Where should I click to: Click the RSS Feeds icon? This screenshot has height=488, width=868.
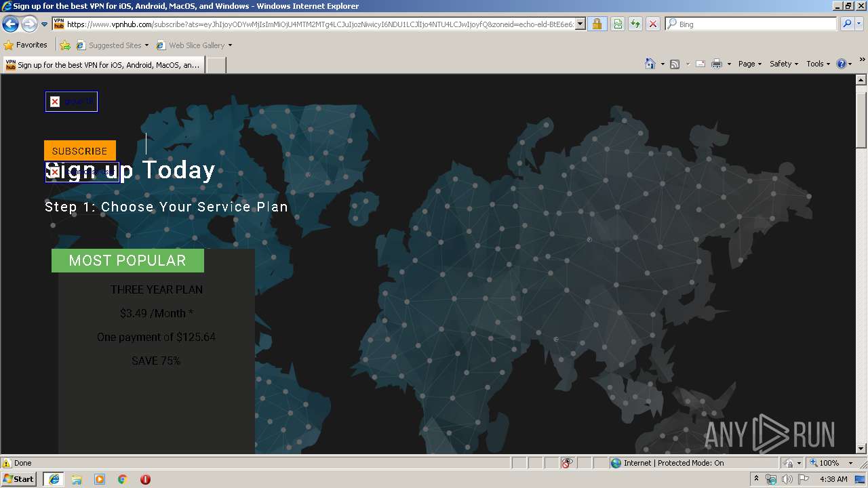(x=675, y=64)
